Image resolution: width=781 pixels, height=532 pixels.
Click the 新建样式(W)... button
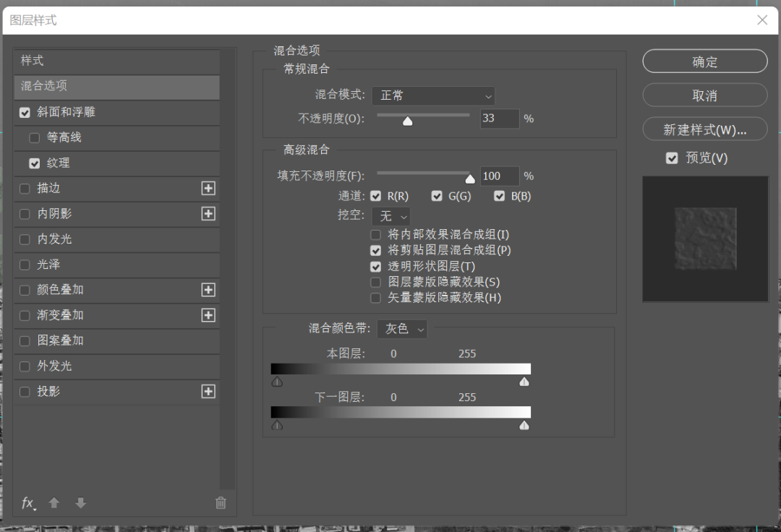pos(704,129)
